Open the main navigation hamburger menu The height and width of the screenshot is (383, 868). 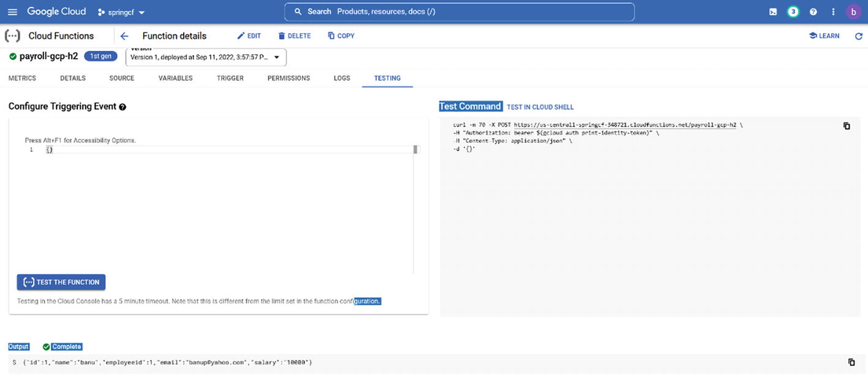pyautogui.click(x=12, y=12)
